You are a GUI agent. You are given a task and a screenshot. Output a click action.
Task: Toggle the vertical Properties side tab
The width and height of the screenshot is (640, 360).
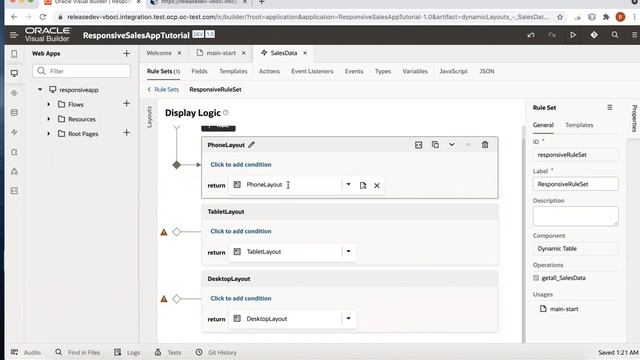[634, 118]
